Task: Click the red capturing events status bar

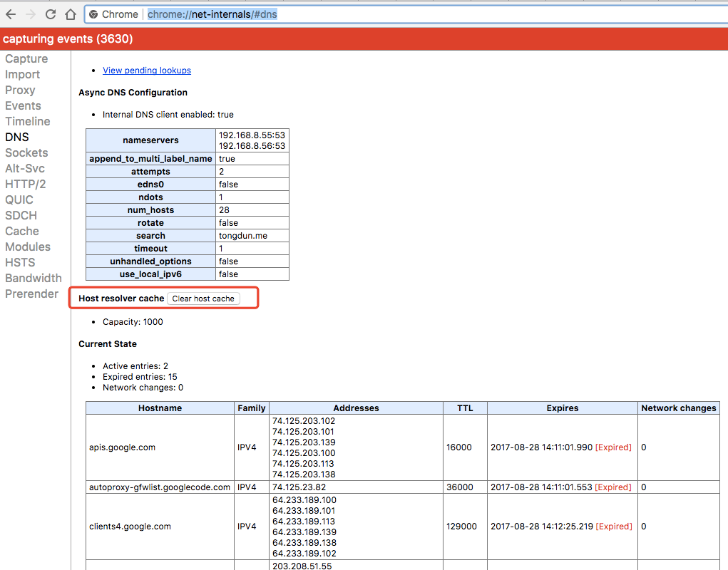Action: pos(364,39)
